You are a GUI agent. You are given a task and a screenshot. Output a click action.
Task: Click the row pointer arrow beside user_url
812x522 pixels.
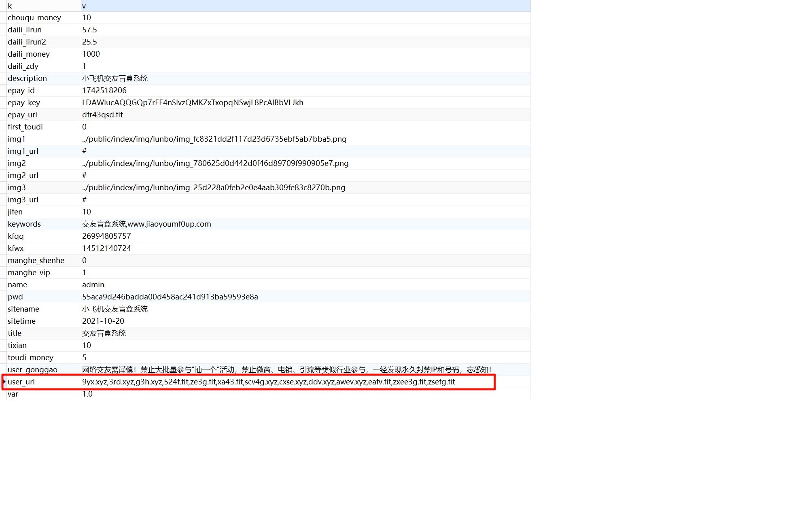point(4,382)
